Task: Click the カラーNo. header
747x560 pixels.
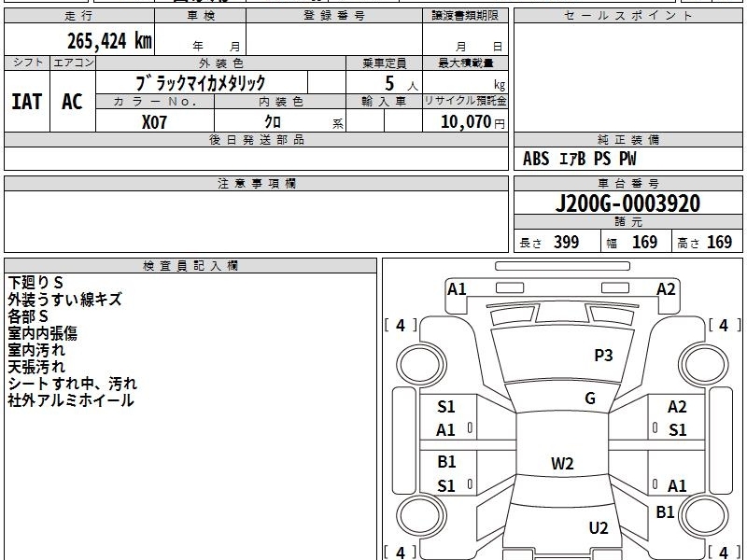Action: (x=155, y=102)
